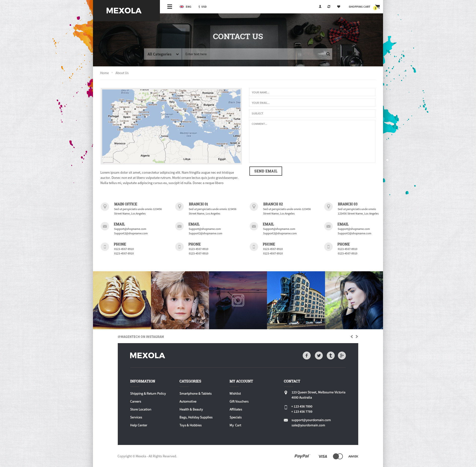Open the Facebook social icon
The width and height of the screenshot is (476, 467).
[306, 356]
